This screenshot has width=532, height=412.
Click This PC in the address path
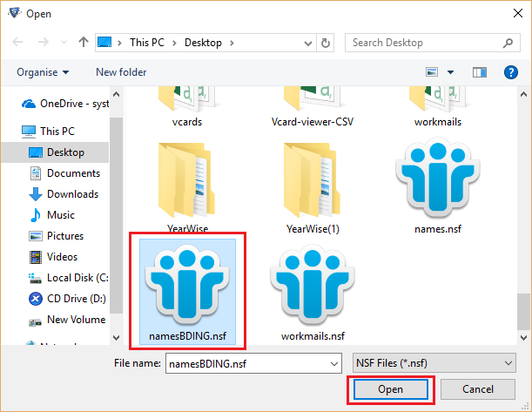tap(147, 43)
